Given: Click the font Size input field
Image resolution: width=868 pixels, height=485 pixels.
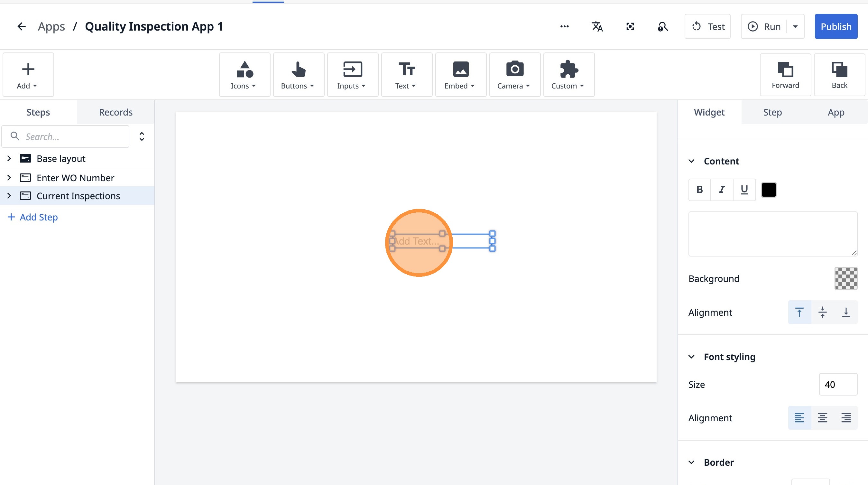Looking at the screenshot, I should click(838, 385).
